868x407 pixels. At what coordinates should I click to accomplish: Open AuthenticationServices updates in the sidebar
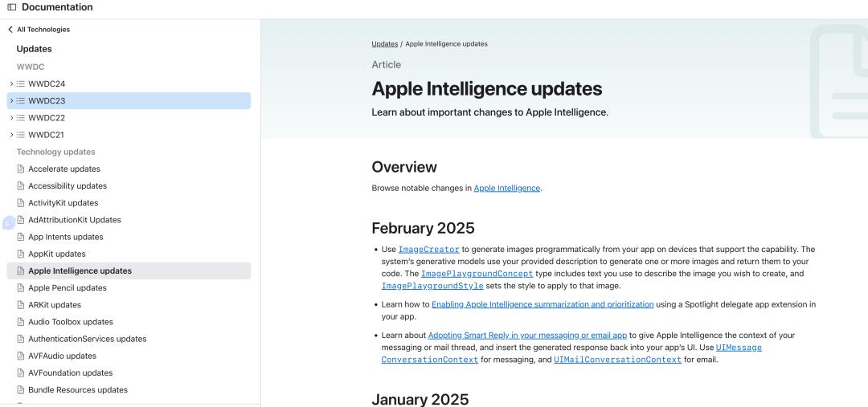click(87, 340)
